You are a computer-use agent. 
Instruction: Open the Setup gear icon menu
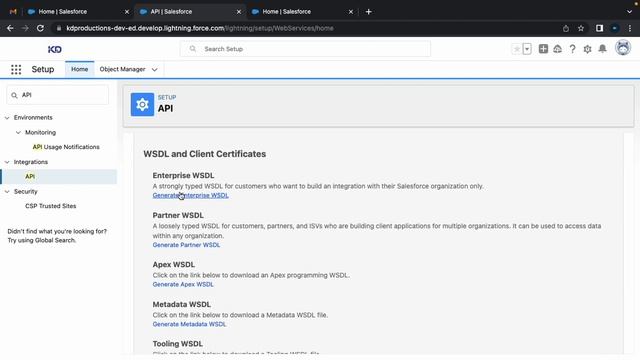(587, 49)
